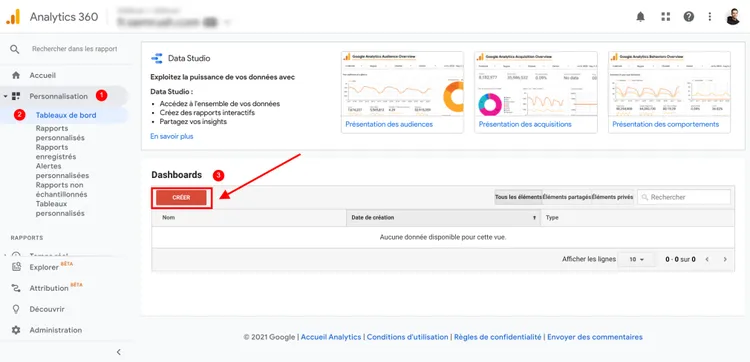Open Rapports personnalisés in sidebar
This screenshot has height=362, width=750.
(60, 133)
